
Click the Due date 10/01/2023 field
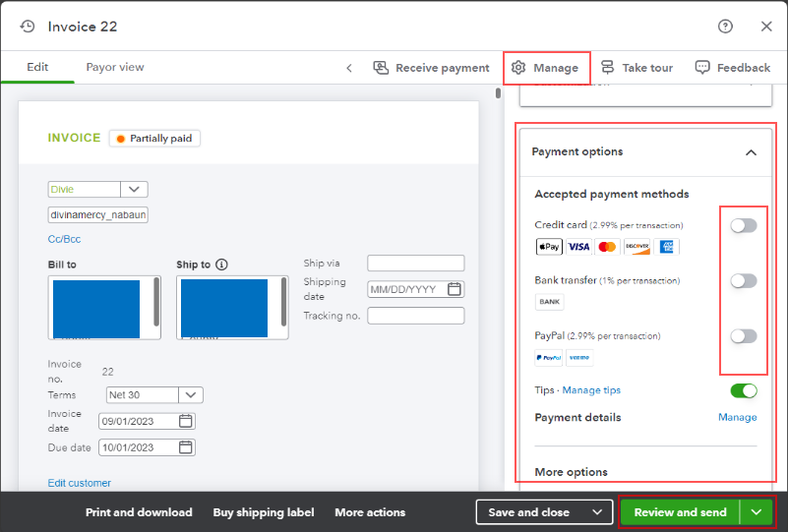(147, 447)
